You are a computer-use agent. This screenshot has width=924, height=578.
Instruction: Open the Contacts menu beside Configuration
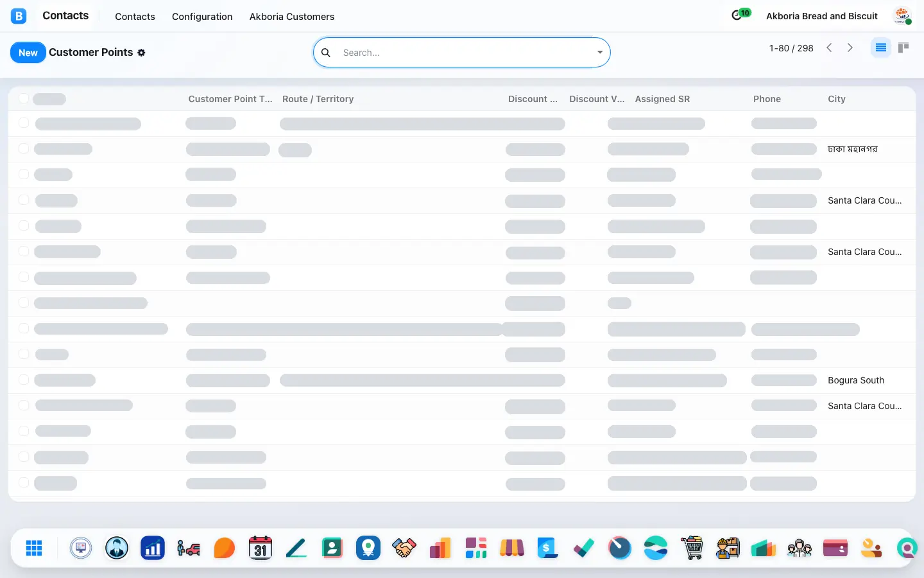(x=135, y=17)
